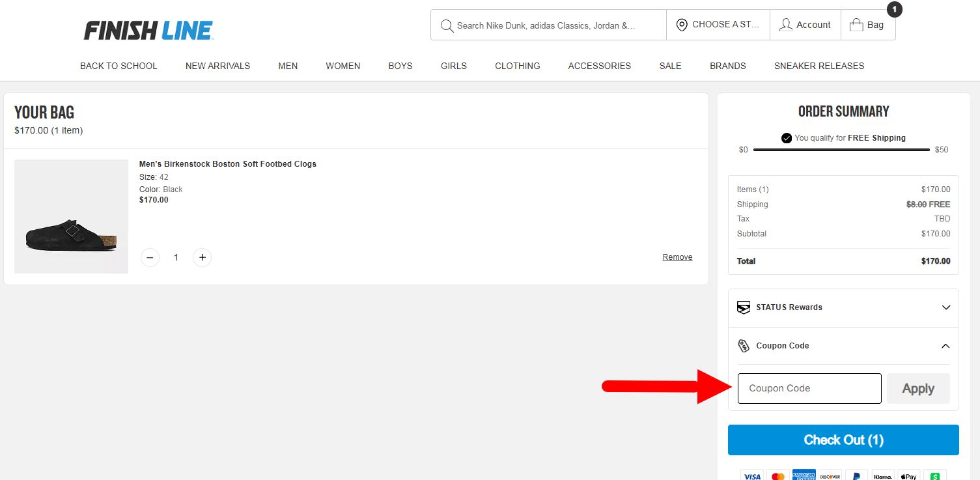Click the free shipping progress bar

coord(841,150)
